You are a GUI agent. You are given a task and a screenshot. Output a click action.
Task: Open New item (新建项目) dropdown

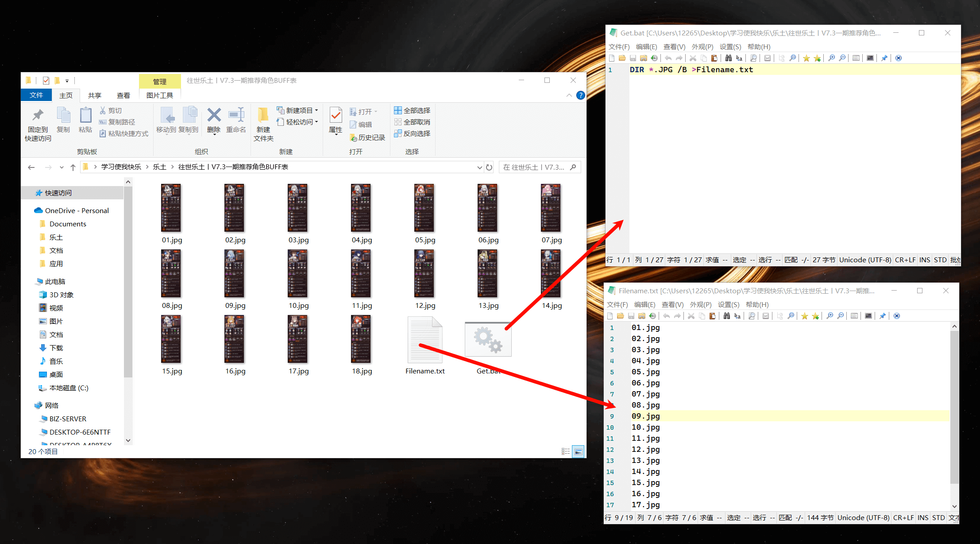[x=297, y=110]
